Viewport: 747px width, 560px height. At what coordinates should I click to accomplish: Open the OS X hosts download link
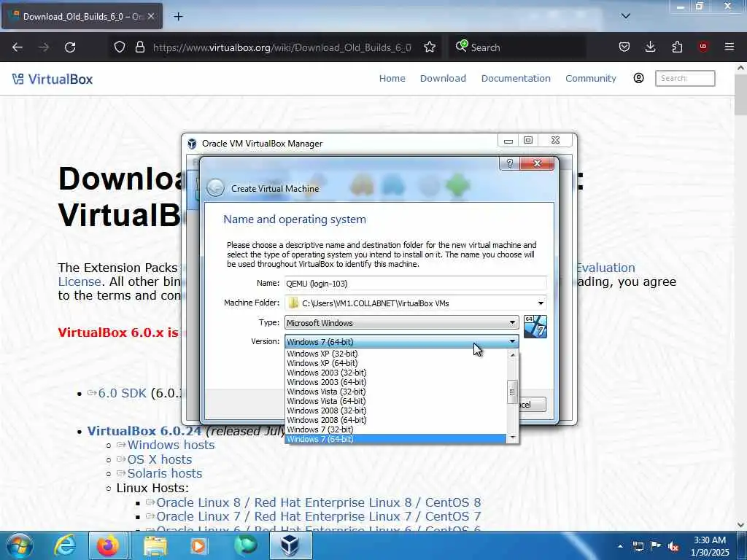pyautogui.click(x=160, y=459)
